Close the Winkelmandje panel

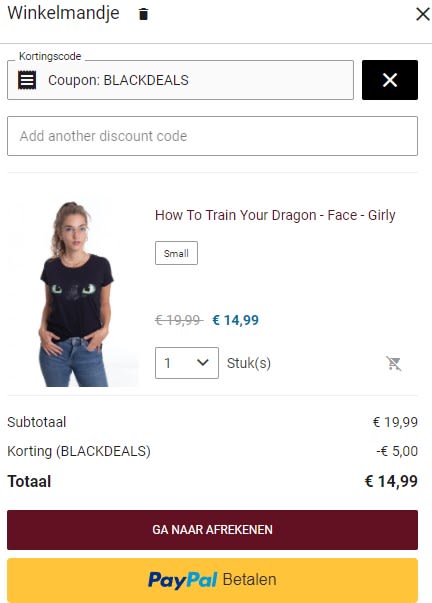423,14
